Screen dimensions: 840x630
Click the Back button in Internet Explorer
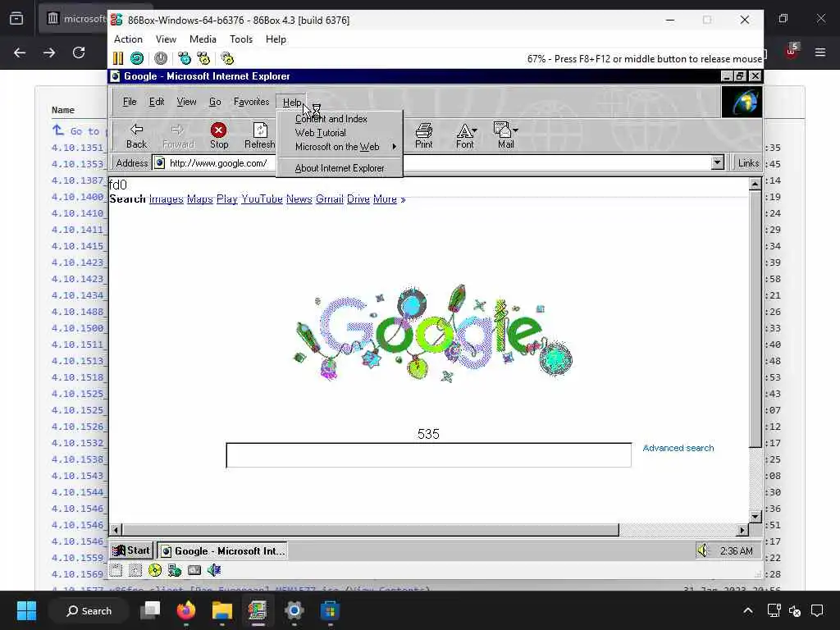(136, 136)
